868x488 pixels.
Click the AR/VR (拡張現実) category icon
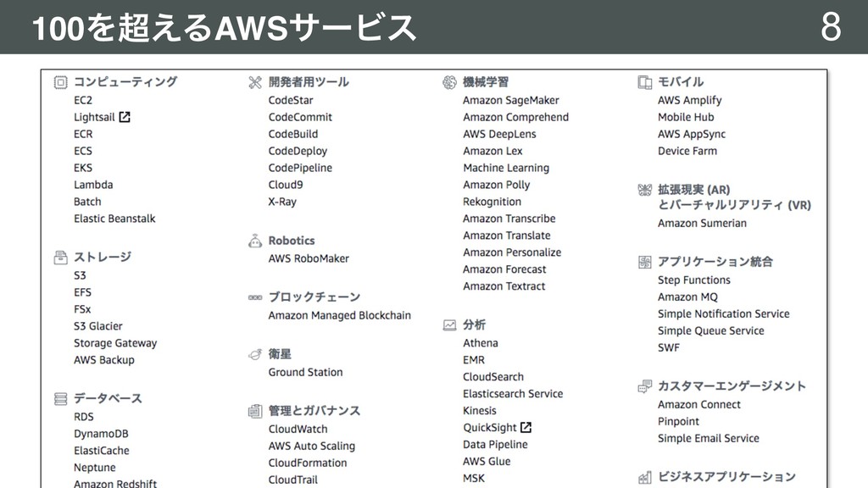(x=644, y=190)
